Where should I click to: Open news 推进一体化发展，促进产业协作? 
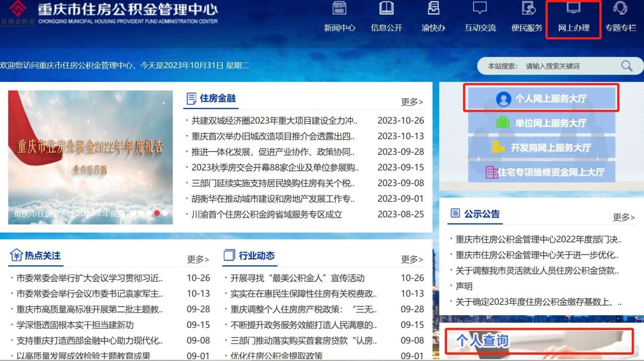[x=273, y=152]
